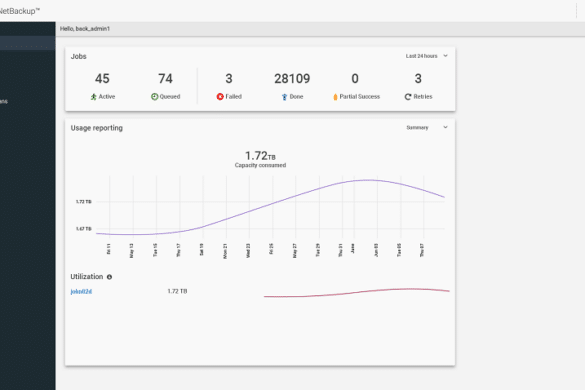The image size is (585, 390).
Task: Click the Queued jobs clock icon
Action: coord(154,97)
